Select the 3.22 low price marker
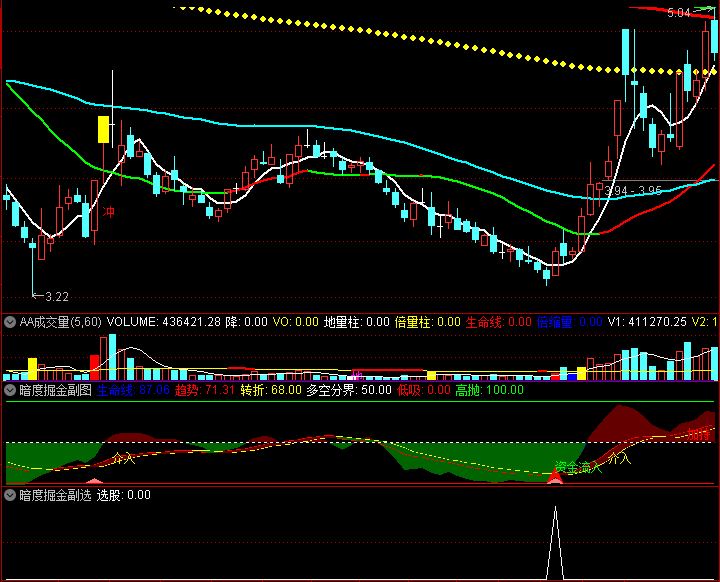The height and width of the screenshot is (582, 720). point(55,297)
